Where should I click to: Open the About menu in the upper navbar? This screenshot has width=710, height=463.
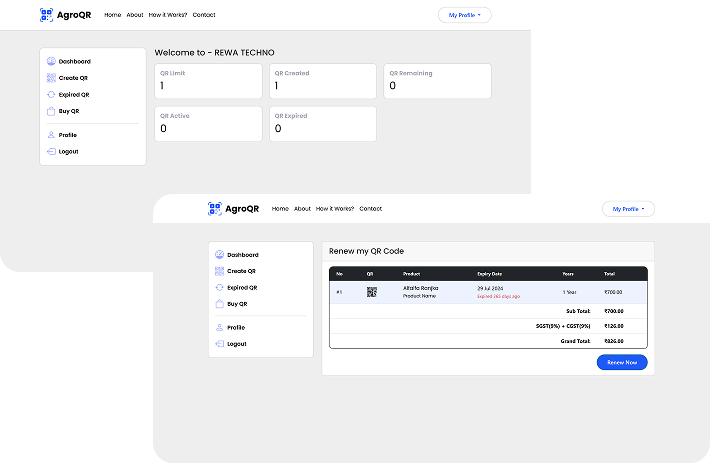(x=135, y=15)
